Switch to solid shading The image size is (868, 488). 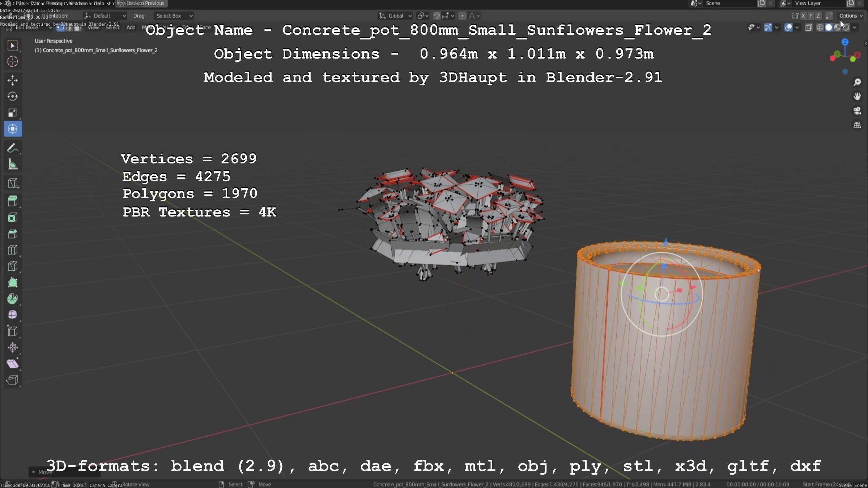pos(829,27)
